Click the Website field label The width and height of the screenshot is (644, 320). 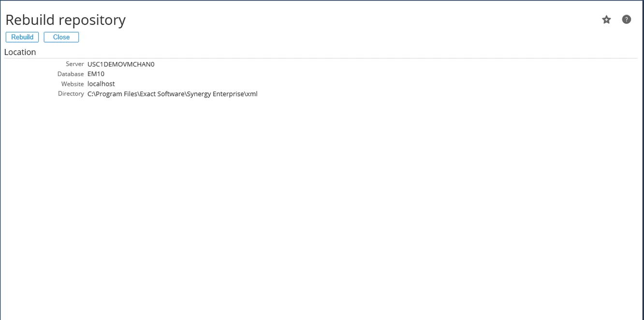[73, 84]
